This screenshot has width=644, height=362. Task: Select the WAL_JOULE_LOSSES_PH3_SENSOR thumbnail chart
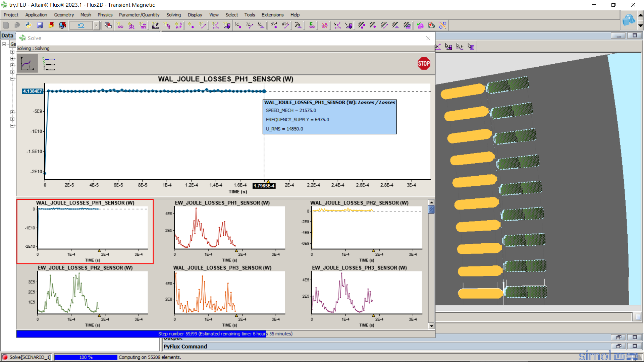222,296
